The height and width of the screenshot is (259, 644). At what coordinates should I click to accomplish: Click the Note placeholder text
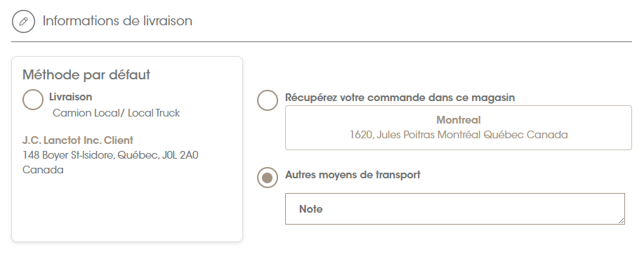tap(311, 209)
